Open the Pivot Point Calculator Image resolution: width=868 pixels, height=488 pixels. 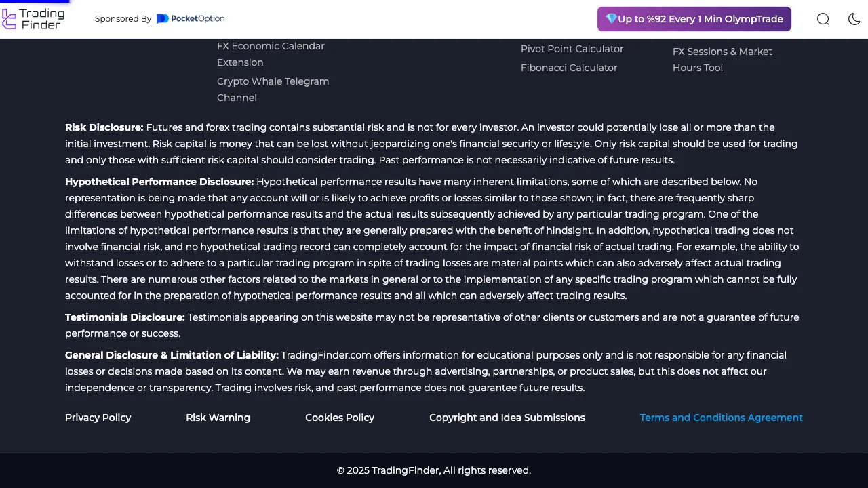click(572, 49)
